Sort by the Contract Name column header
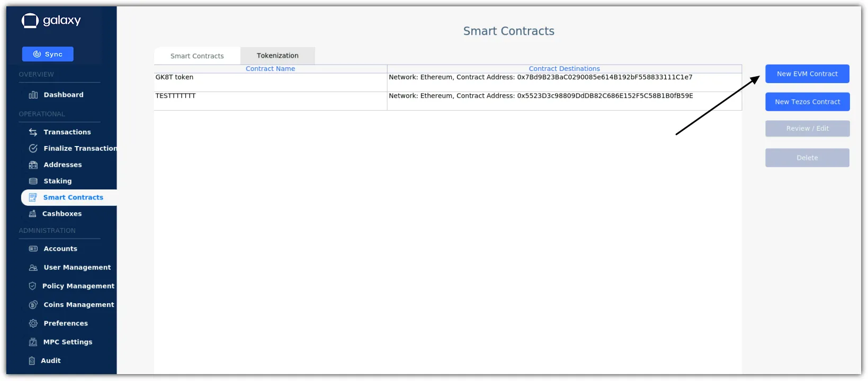 click(270, 69)
